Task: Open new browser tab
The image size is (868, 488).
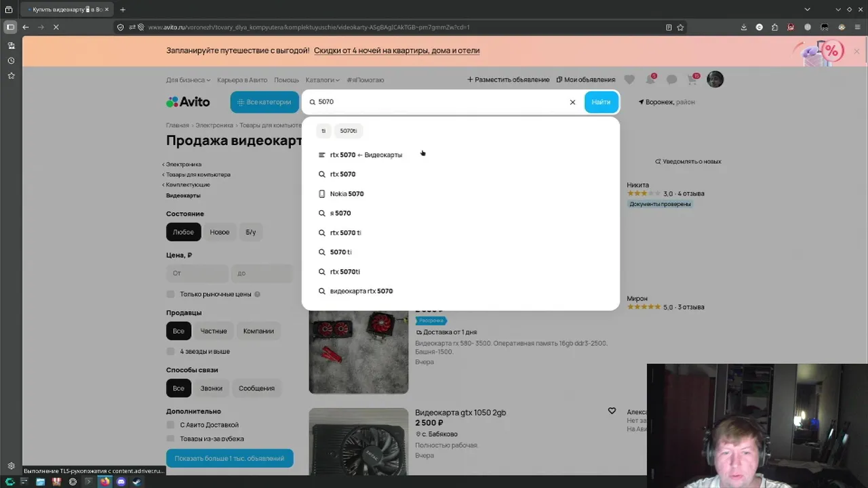Action: pos(123,9)
